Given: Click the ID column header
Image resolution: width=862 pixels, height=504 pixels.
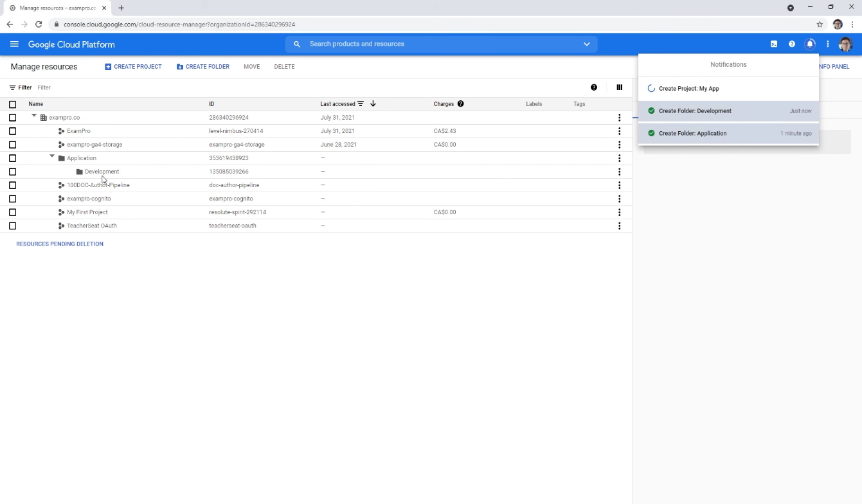Looking at the screenshot, I should [x=211, y=104].
